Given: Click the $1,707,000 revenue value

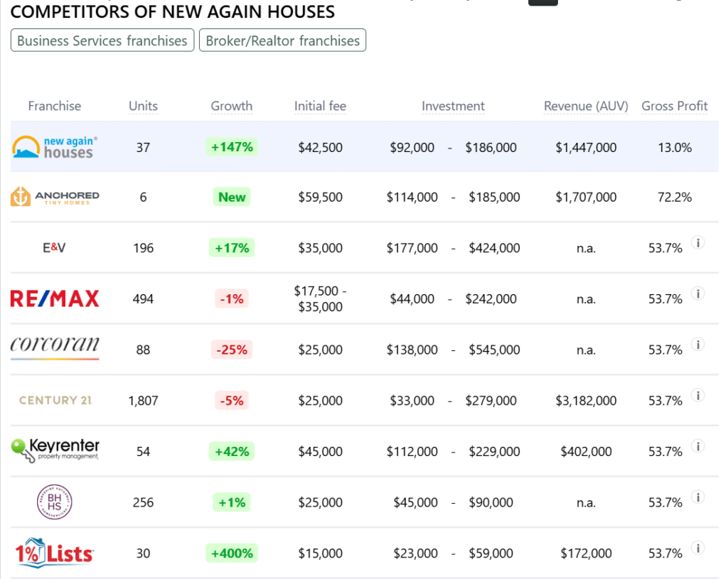Looking at the screenshot, I should (x=586, y=197).
